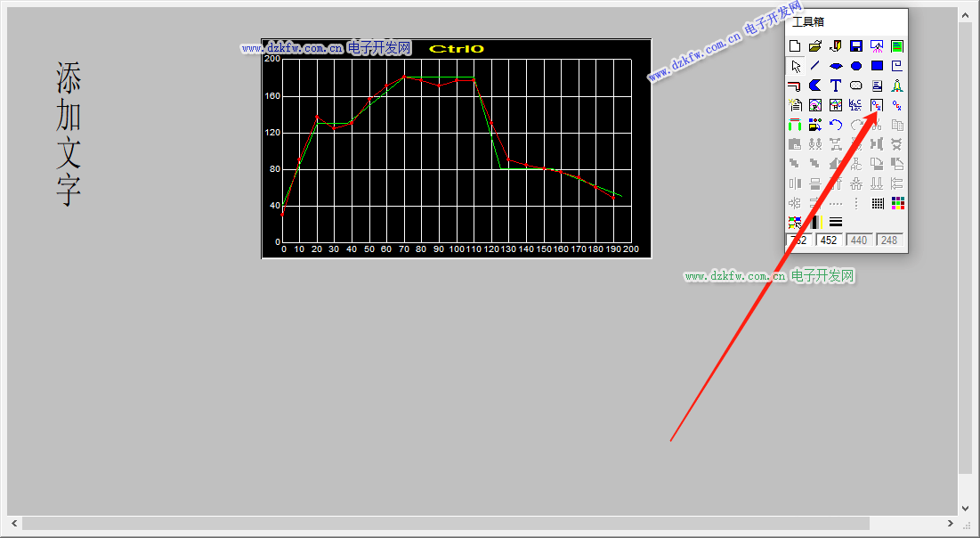Select the Text tool T icon
980x538 pixels.
836,86
